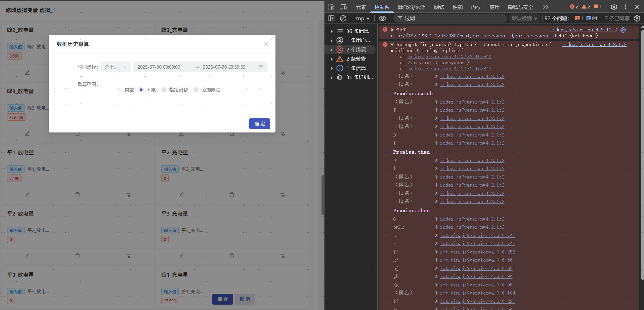Click the delete trash icon under 平2_放电量
This screenshot has height=310, width=644.
coord(78,256)
